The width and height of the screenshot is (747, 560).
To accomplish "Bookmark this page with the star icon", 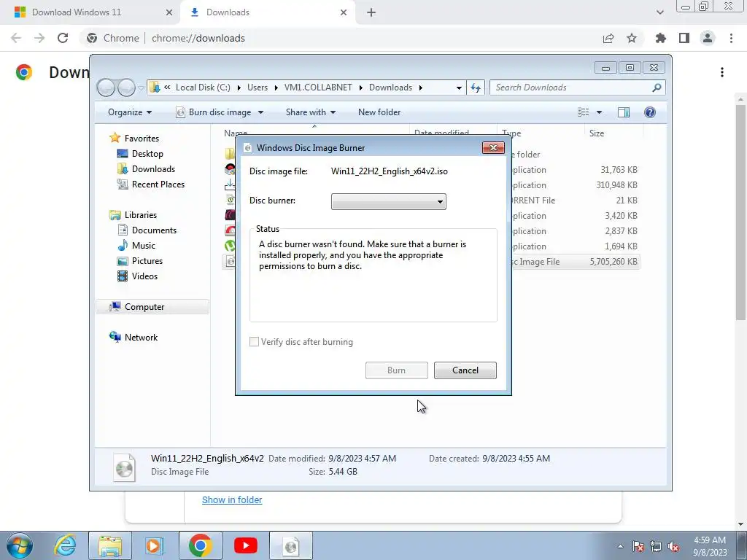I will click(632, 38).
